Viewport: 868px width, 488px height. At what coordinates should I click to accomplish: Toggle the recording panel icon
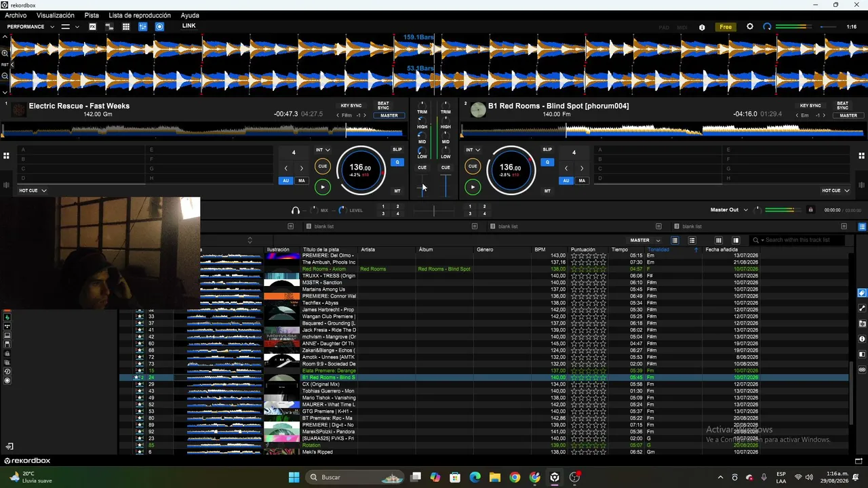[159, 26]
